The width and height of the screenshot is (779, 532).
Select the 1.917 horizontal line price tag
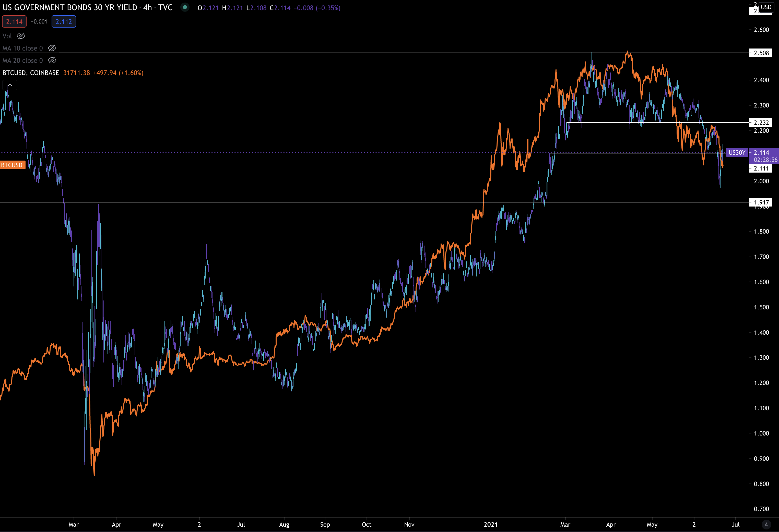(761, 202)
